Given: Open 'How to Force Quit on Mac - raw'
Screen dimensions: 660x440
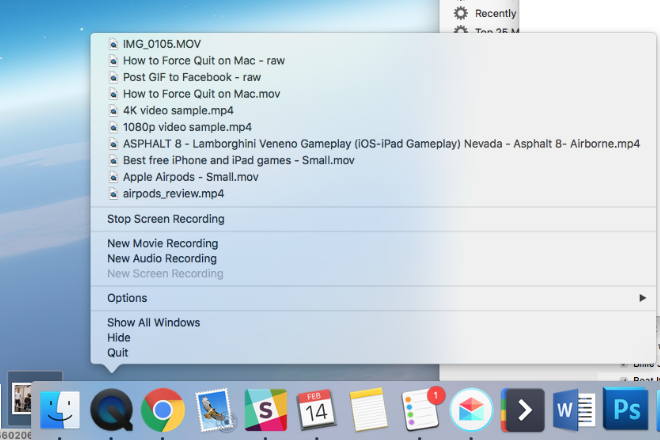Looking at the screenshot, I should [x=373, y=61].
